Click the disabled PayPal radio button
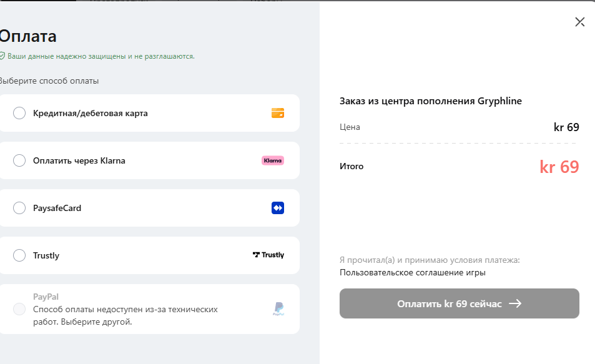This screenshot has width=595, height=364. pyautogui.click(x=19, y=309)
